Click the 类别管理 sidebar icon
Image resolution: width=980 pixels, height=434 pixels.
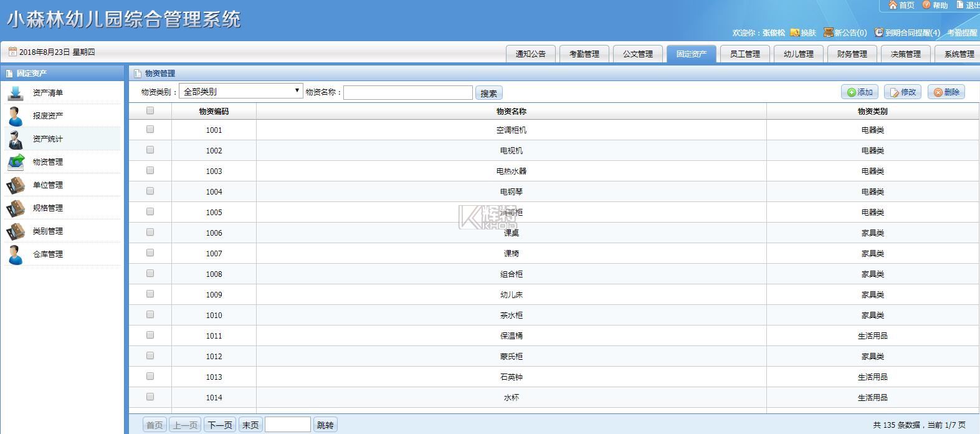16,231
